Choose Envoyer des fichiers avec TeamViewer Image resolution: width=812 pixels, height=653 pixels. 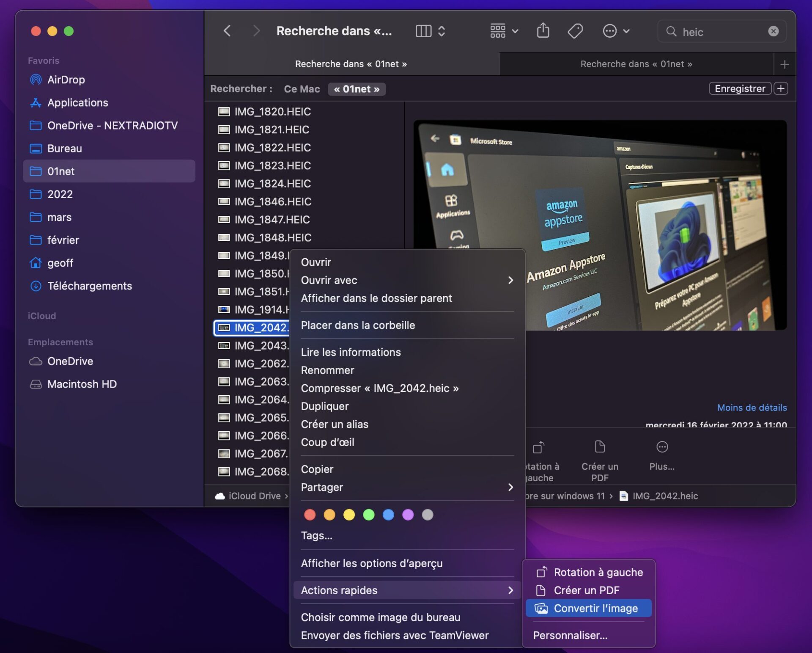pos(407,635)
